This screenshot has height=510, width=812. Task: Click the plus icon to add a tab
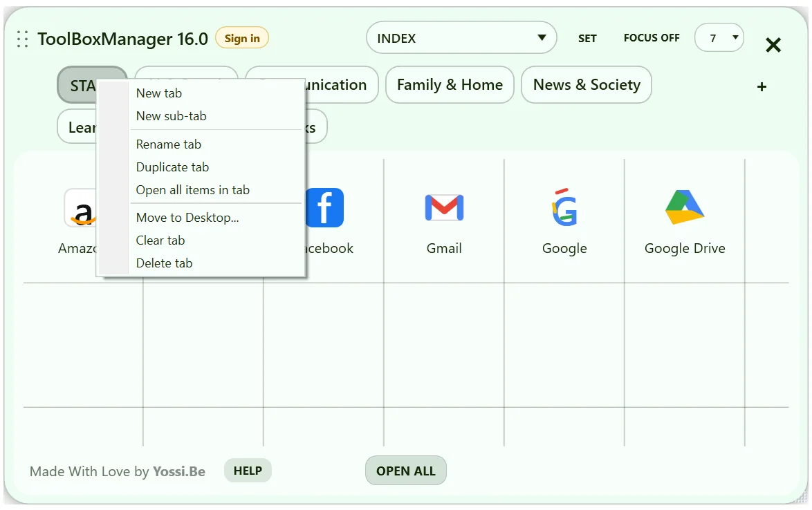click(762, 87)
